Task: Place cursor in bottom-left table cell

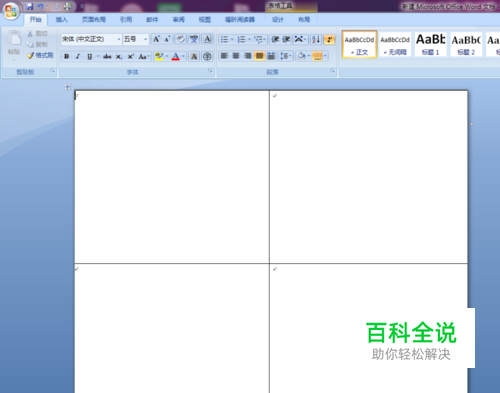Action: [x=172, y=328]
